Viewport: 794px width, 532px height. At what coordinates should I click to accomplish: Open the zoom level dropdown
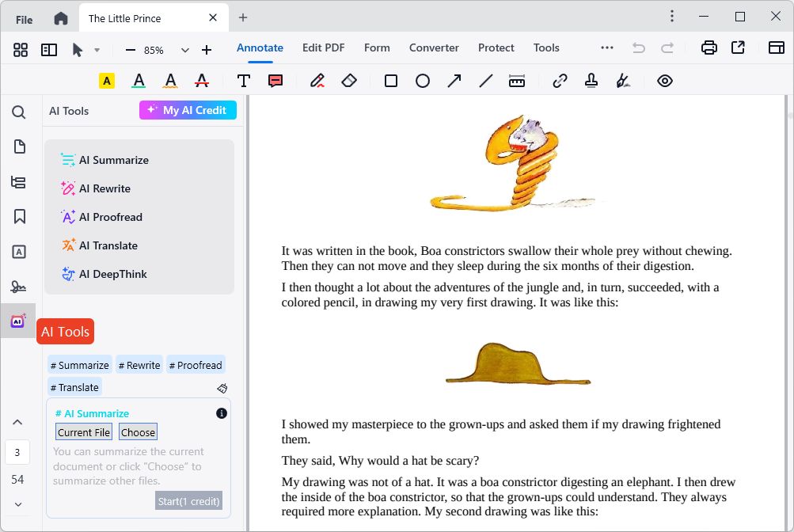click(x=184, y=48)
